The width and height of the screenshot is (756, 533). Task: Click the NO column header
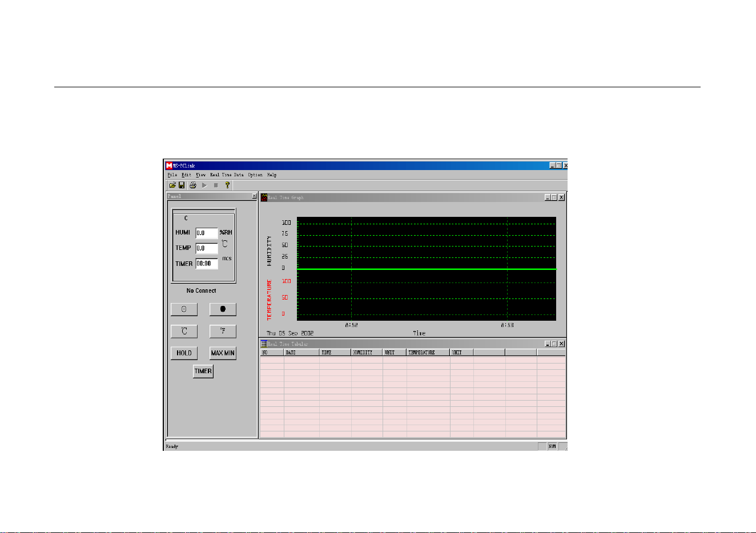(x=272, y=353)
